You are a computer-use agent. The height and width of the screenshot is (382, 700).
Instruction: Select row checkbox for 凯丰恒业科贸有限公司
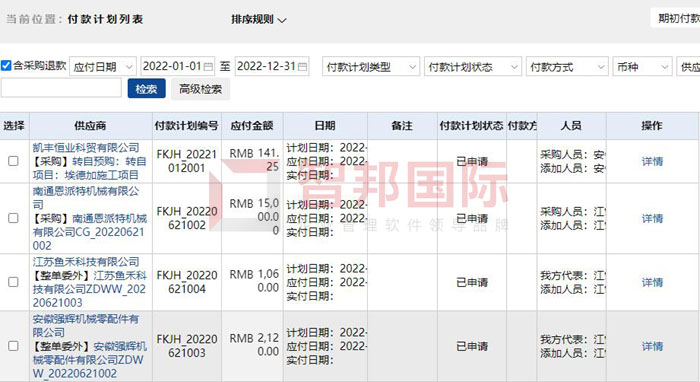13,161
